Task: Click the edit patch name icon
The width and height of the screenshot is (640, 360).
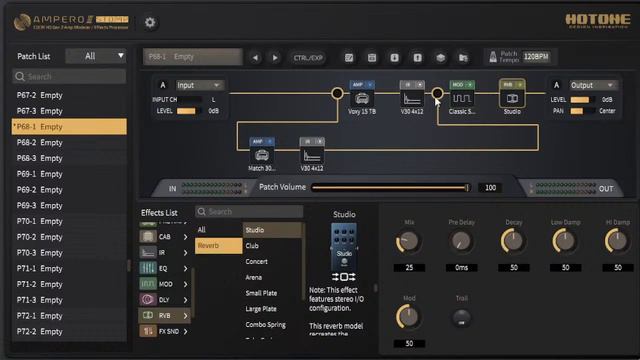Action: (349, 58)
